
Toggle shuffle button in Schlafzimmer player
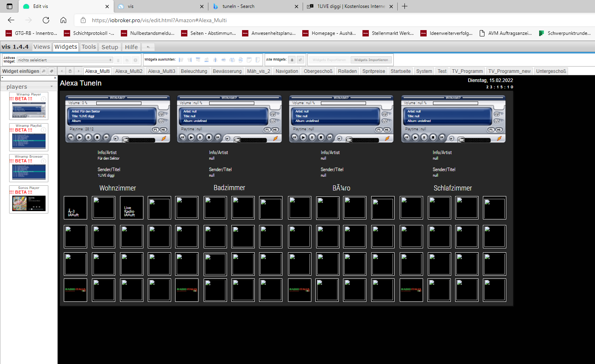pos(497,121)
